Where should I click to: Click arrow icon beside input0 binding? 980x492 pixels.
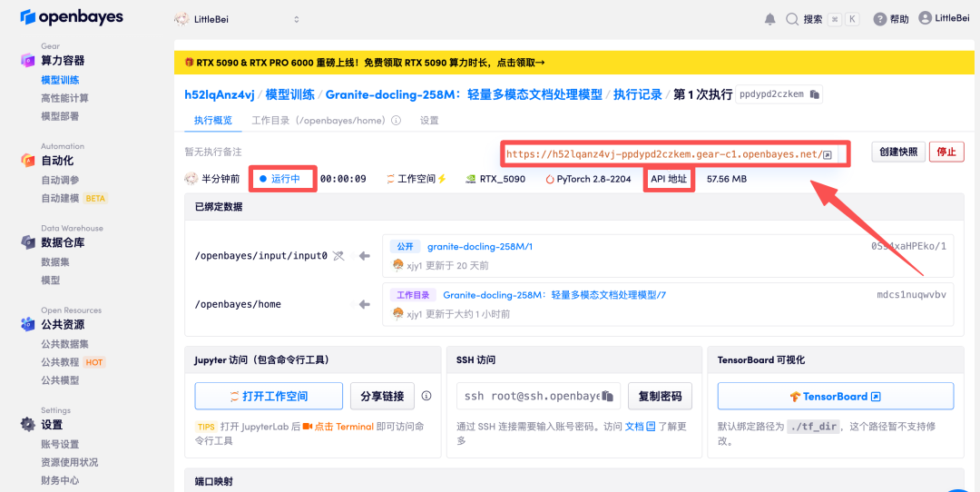pyautogui.click(x=365, y=256)
